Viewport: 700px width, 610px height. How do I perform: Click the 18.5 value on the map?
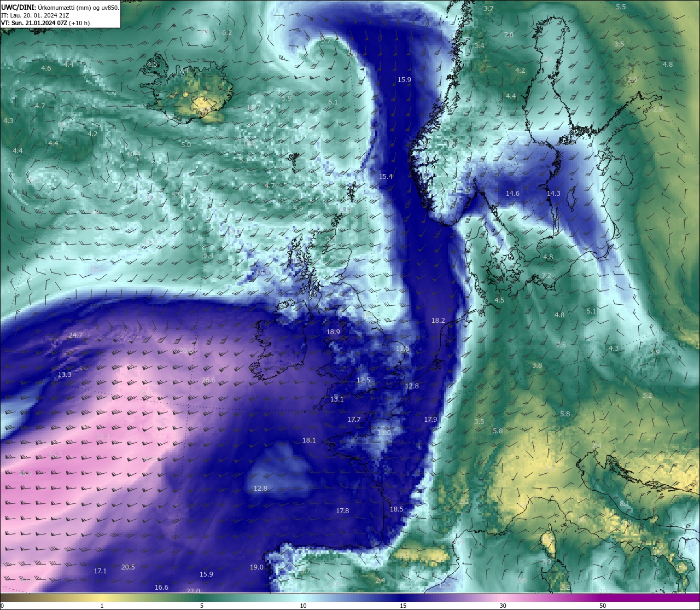(396, 509)
